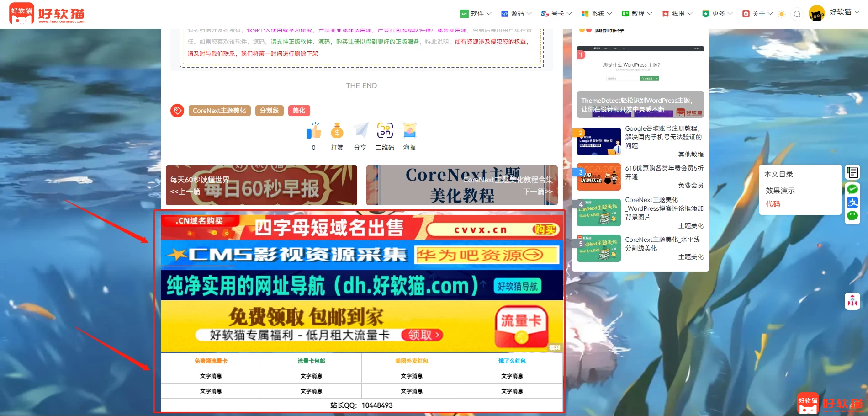The width and height of the screenshot is (868, 416).
Task: Click the 教程 green book icon
Action: coord(625,14)
